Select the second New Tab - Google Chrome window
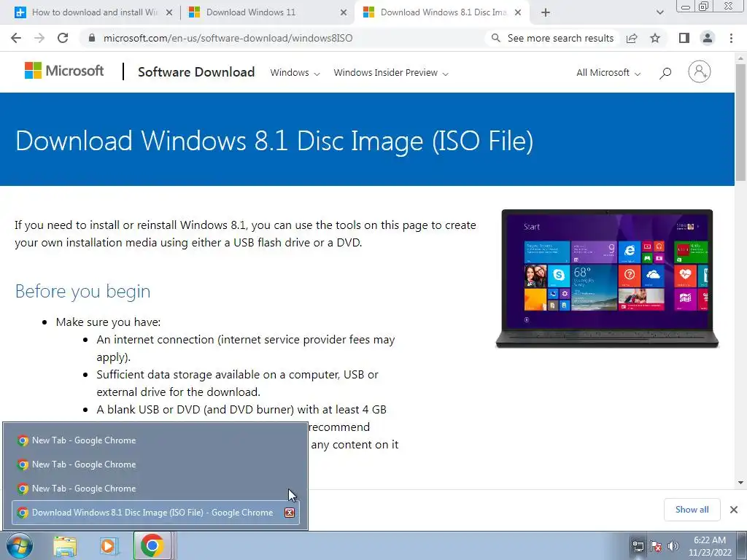Image resolution: width=747 pixels, height=560 pixels. click(155, 464)
